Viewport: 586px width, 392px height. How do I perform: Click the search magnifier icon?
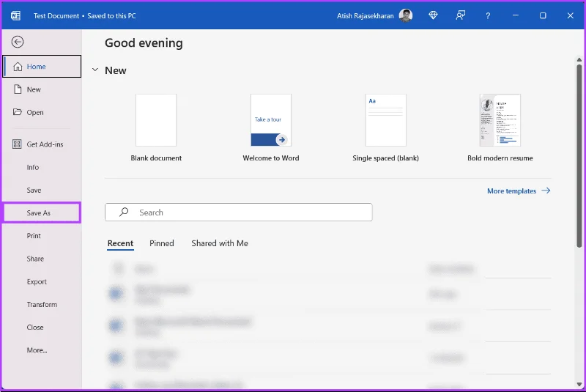(x=124, y=212)
